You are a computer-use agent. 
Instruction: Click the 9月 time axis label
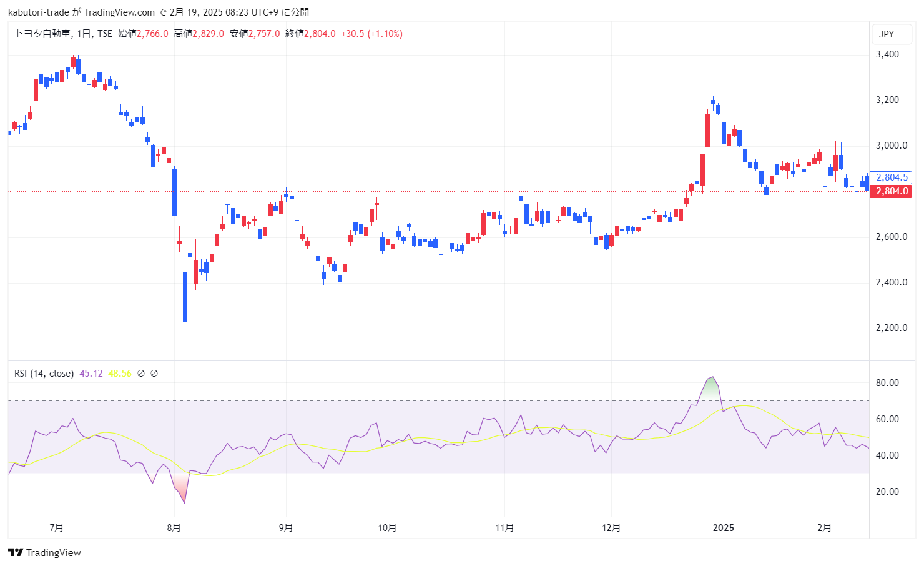click(x=286, y=528)
